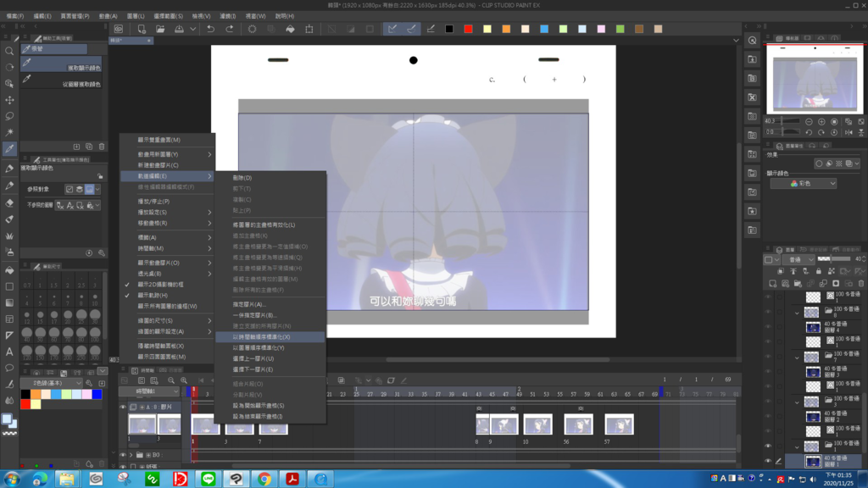This screenshot has width=868, height=488.
Task: Select 從圖層獲取顏色 sub tool
Action: [x=61, y=80]
